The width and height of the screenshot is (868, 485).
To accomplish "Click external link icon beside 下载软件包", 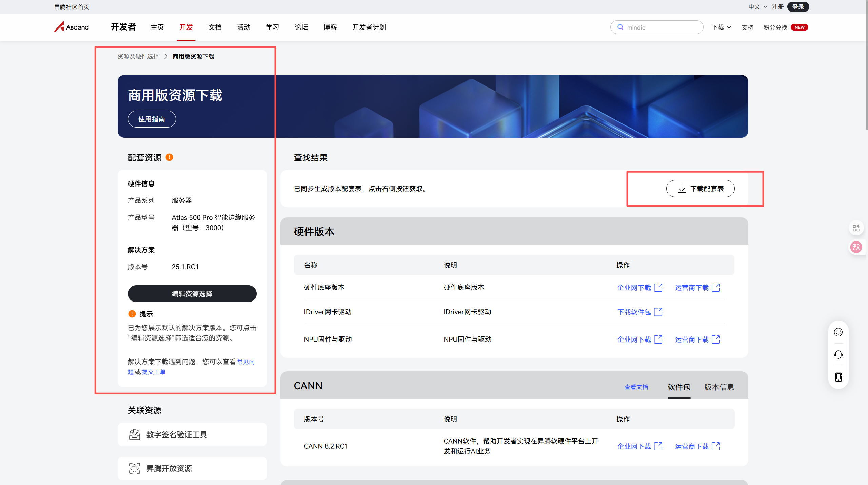I will [x=658, y=312].
